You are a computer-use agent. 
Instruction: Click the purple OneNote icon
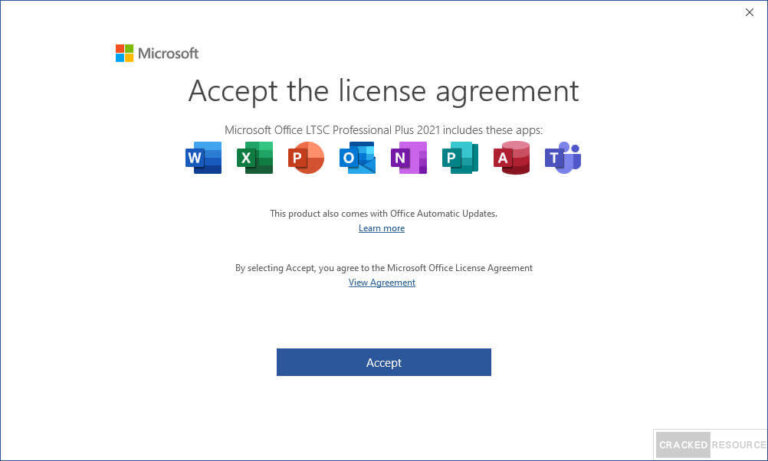[x=408, y=158]
